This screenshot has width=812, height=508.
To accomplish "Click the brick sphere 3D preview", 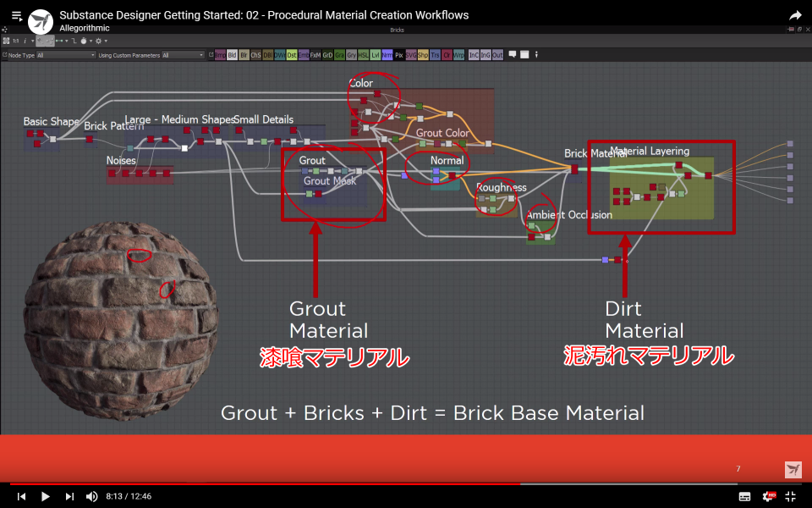I will [x=121, y=320].
